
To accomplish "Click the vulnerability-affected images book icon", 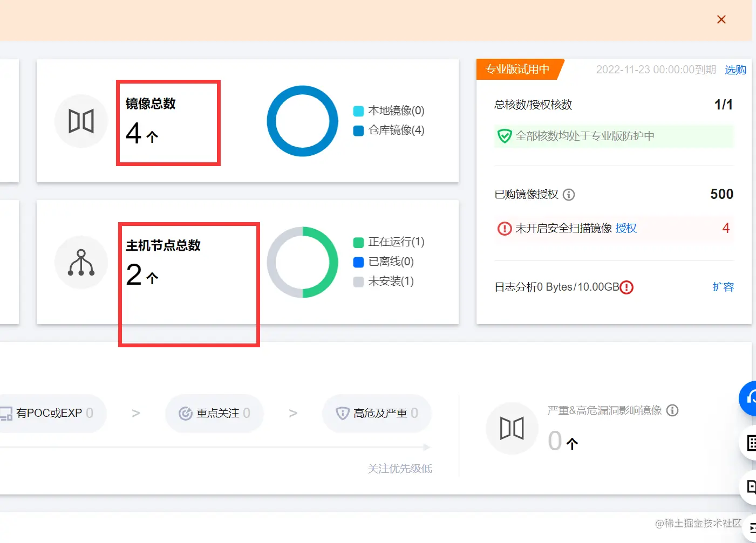I will pos(512,429).
